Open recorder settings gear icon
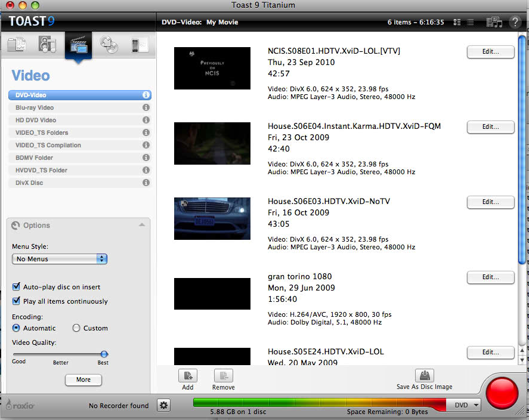Viewport: 529px width, 420px height. (164, 405)
